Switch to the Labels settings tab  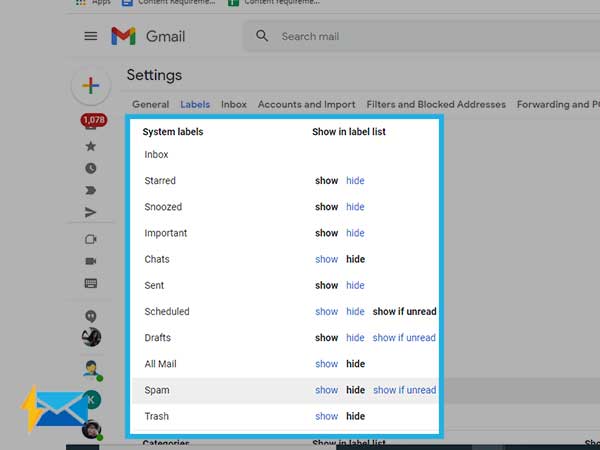coord(195,104)
